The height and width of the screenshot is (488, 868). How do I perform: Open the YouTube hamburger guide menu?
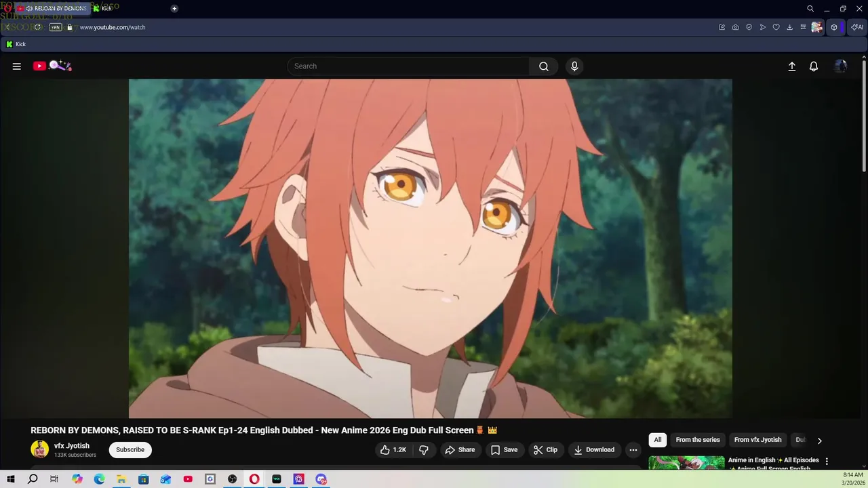pos(17,66)
